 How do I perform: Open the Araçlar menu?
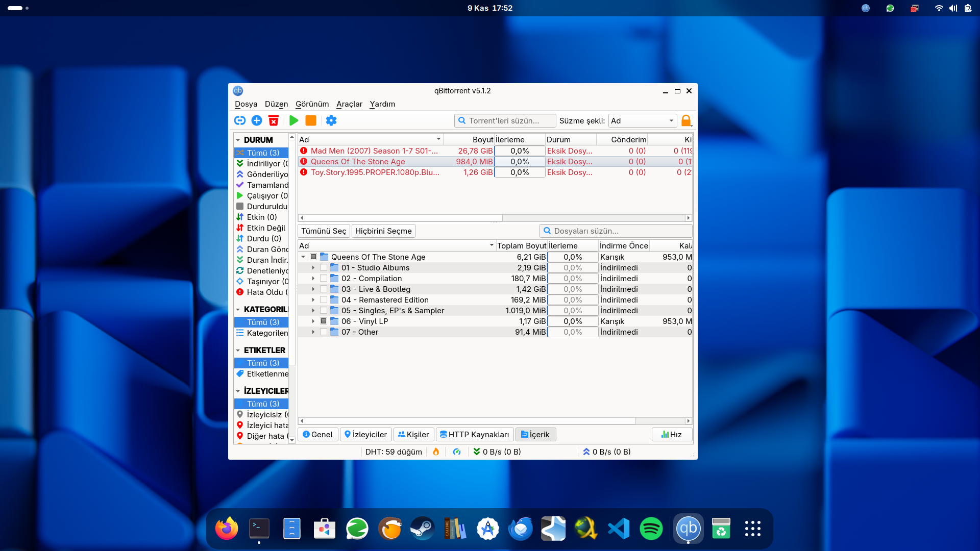(349, 104)
